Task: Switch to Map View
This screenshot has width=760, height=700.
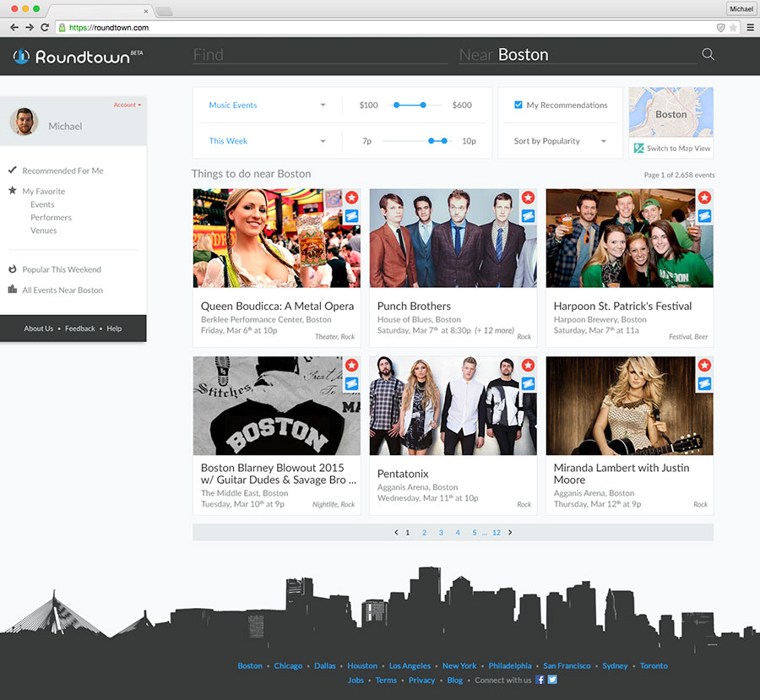Action: pos(679,149)
